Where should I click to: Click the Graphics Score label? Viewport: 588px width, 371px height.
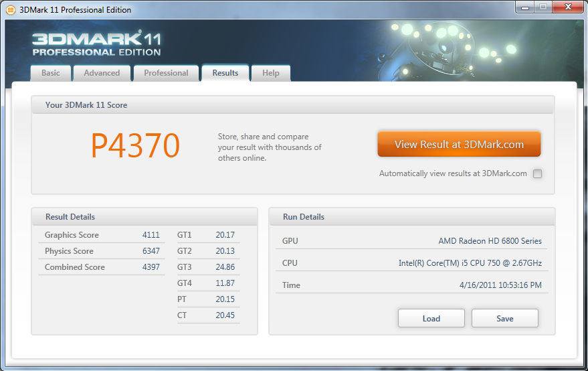pyautogui.click(x=72, y=235)
